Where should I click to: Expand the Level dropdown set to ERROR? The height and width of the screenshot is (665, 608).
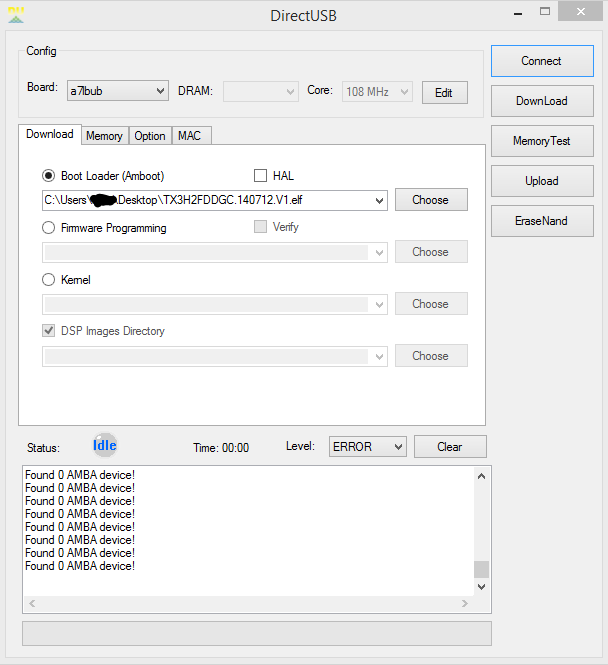367,447
